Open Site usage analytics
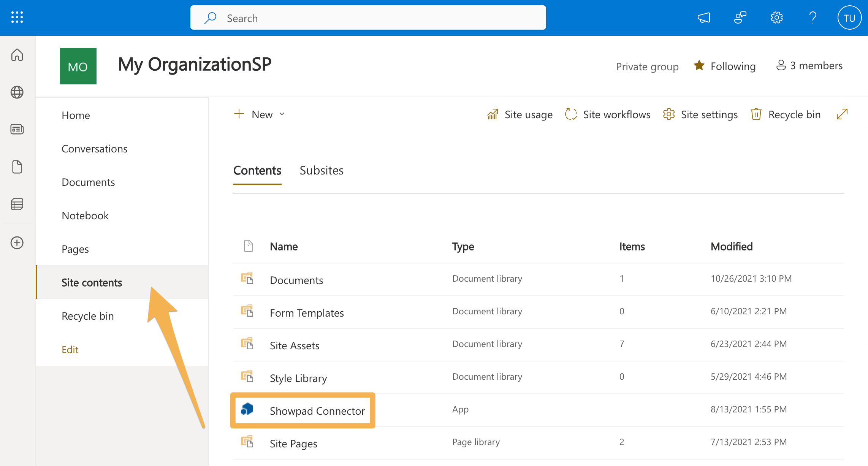868x466 pixels. 520,114
